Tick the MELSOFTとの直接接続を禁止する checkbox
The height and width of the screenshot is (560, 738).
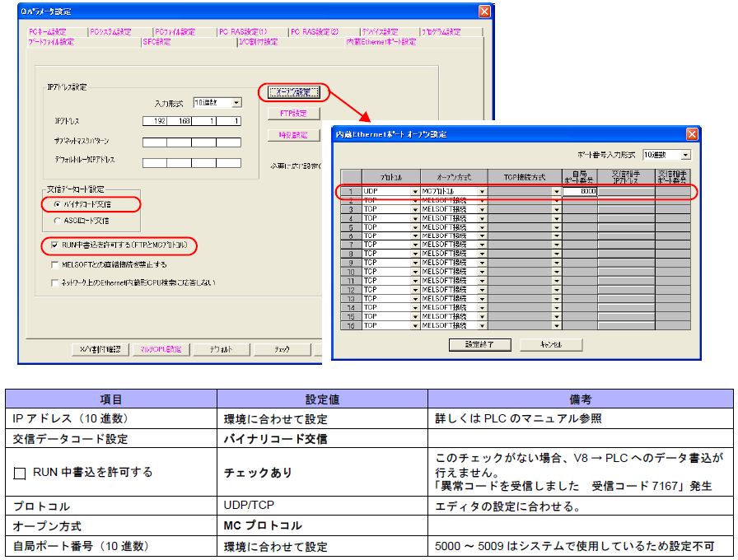[54, 264]
